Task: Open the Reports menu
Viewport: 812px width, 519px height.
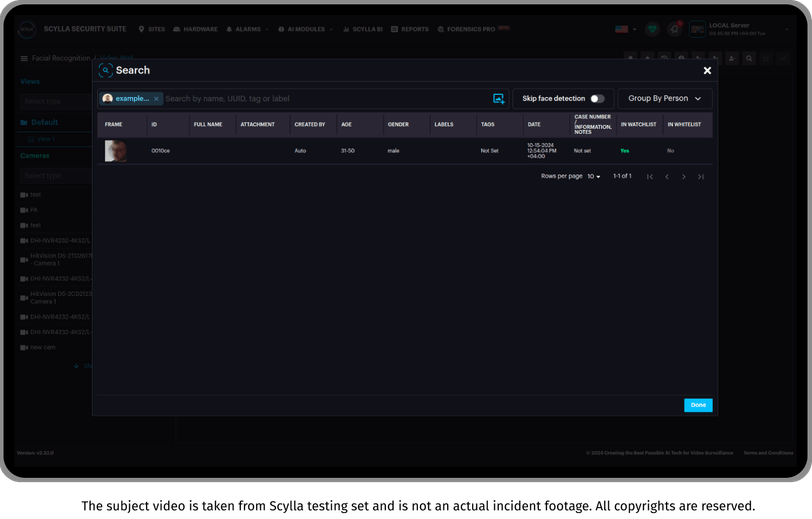Action: pos(410,29)
